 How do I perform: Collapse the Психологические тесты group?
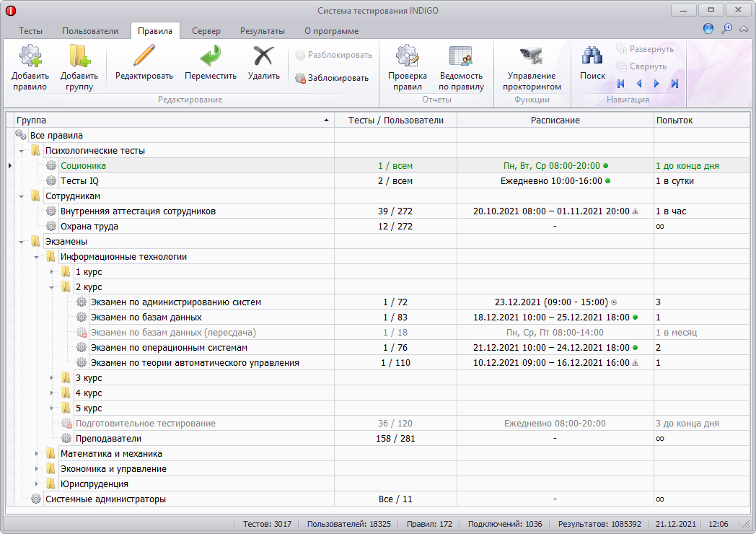(x=21, y=151)
